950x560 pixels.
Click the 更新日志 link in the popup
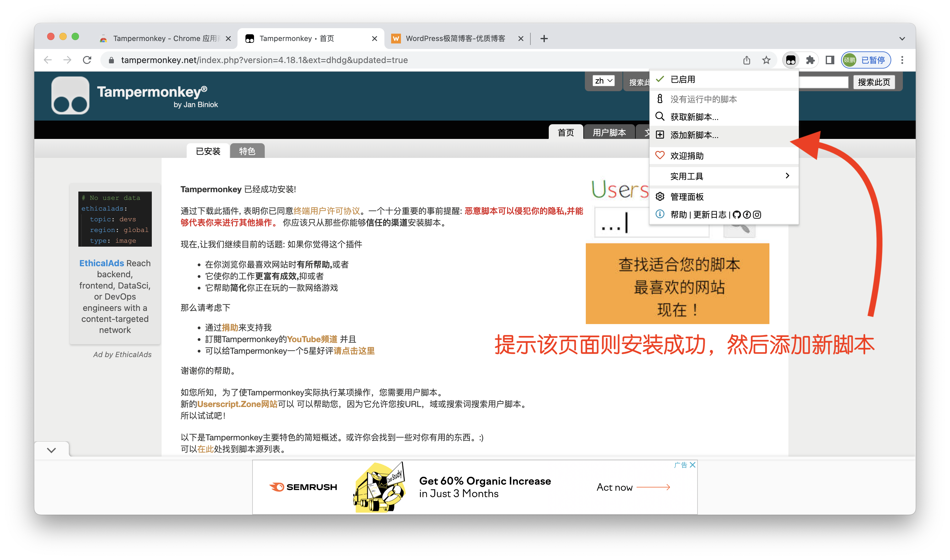coord(709,215)
